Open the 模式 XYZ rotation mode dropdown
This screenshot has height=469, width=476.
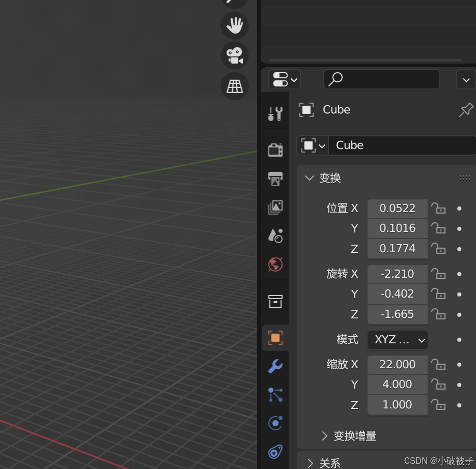click(398, 340)
